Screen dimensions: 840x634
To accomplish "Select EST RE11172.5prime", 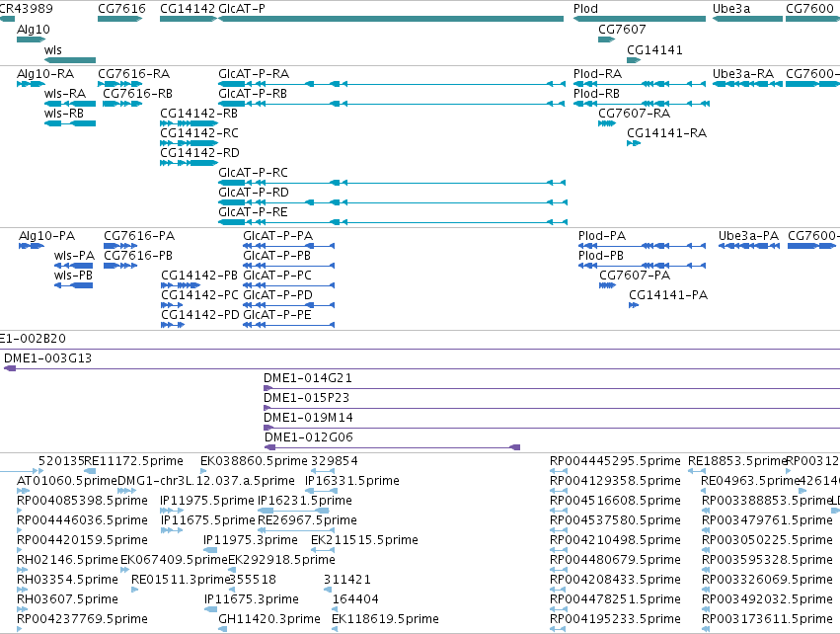I will pos(134,461).
